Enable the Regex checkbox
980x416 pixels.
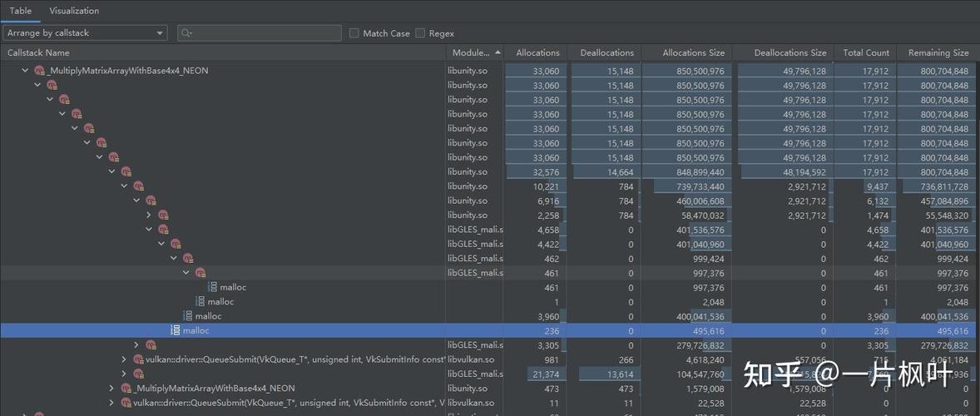pyautogui.click(x=420, y=33)
